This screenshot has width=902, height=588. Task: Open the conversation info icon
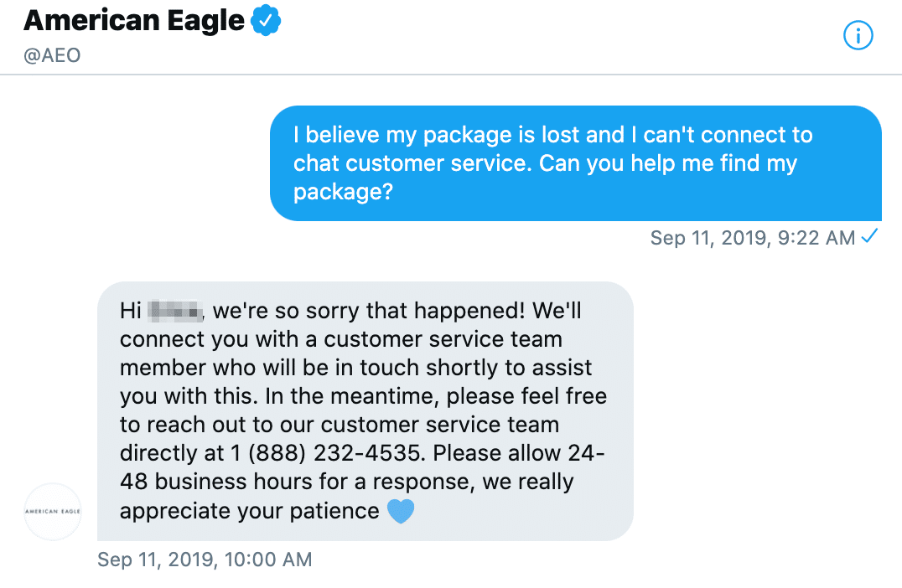pos(858,35)
